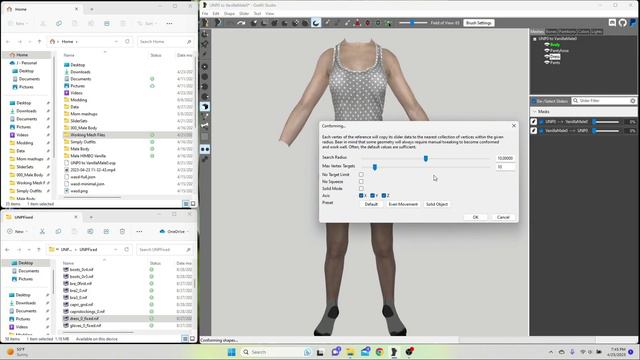Image resolution: width=640 pixels, height=360 pixels.
Task: Open the New dropdown in UNPFixed window
Action: coord(18,231)
